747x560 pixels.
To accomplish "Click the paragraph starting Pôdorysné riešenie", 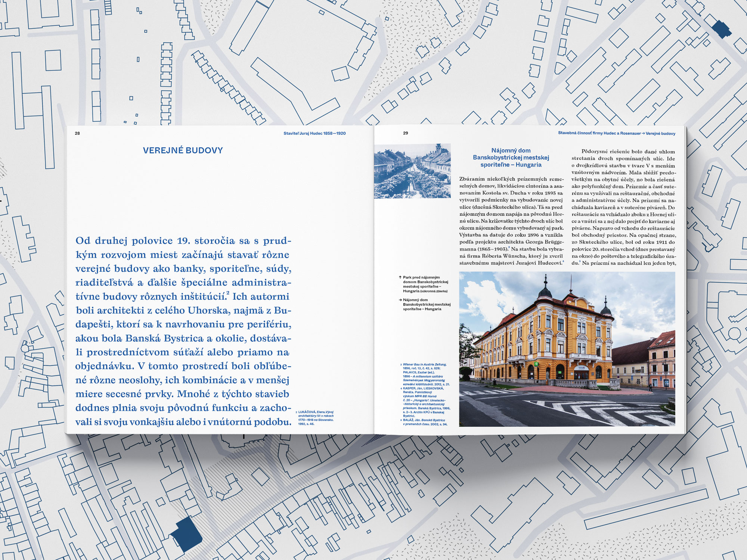I will coord(624,207).
